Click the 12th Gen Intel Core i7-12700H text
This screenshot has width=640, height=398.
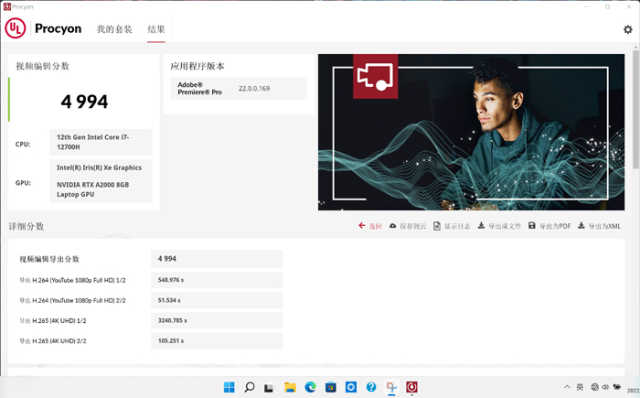[93, 142]
